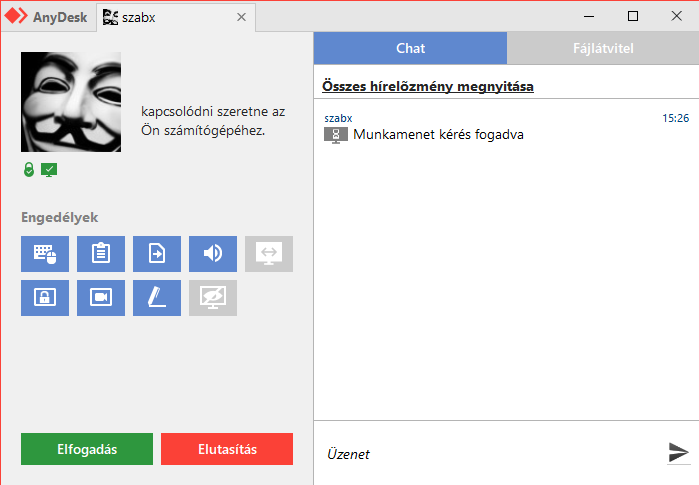
Task: Toggle disabled privacy mode permission
Action: (x=213, y=298)
